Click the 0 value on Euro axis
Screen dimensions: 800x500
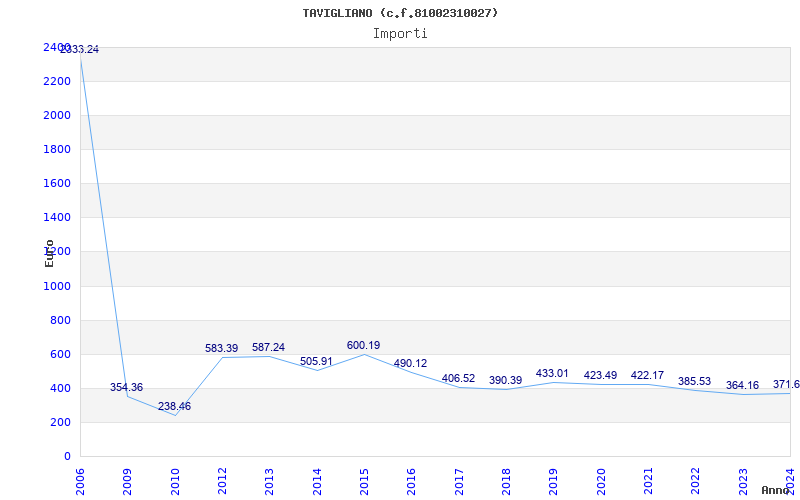tap(67, 457)
